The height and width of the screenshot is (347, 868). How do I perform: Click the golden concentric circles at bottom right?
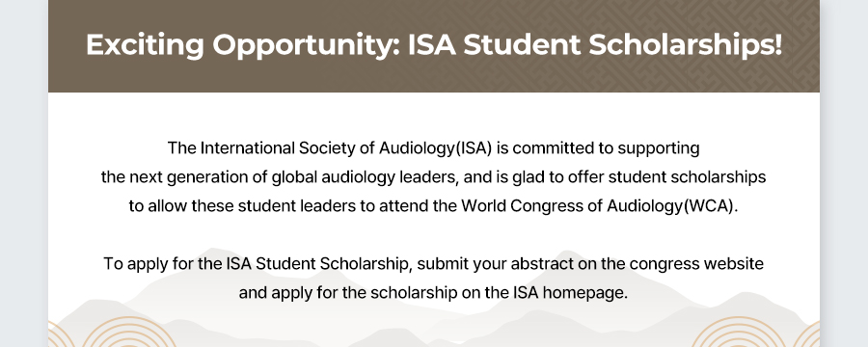755,332
